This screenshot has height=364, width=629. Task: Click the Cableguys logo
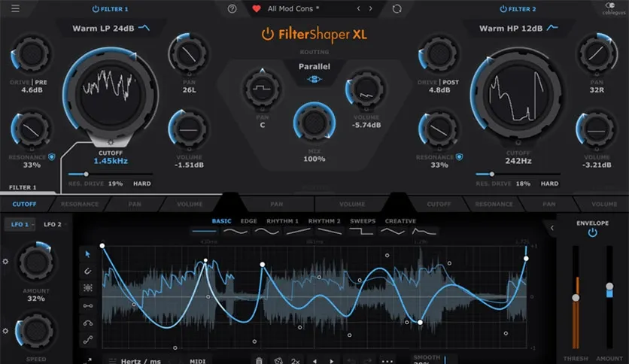point(612,8)
